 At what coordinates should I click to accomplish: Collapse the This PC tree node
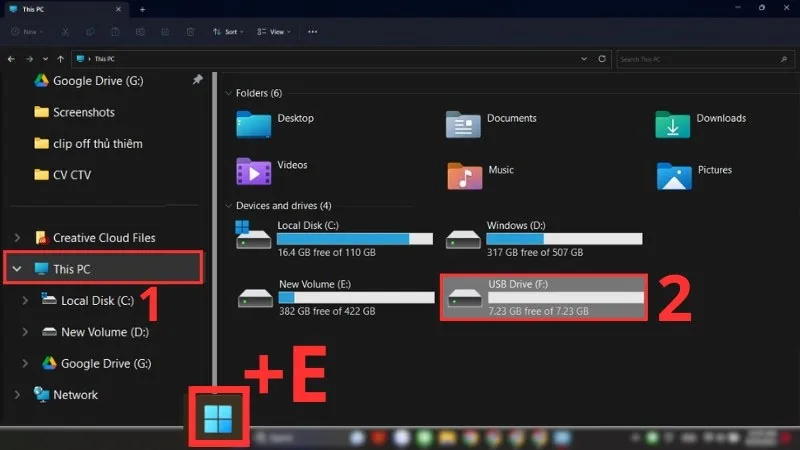(17, 268)
